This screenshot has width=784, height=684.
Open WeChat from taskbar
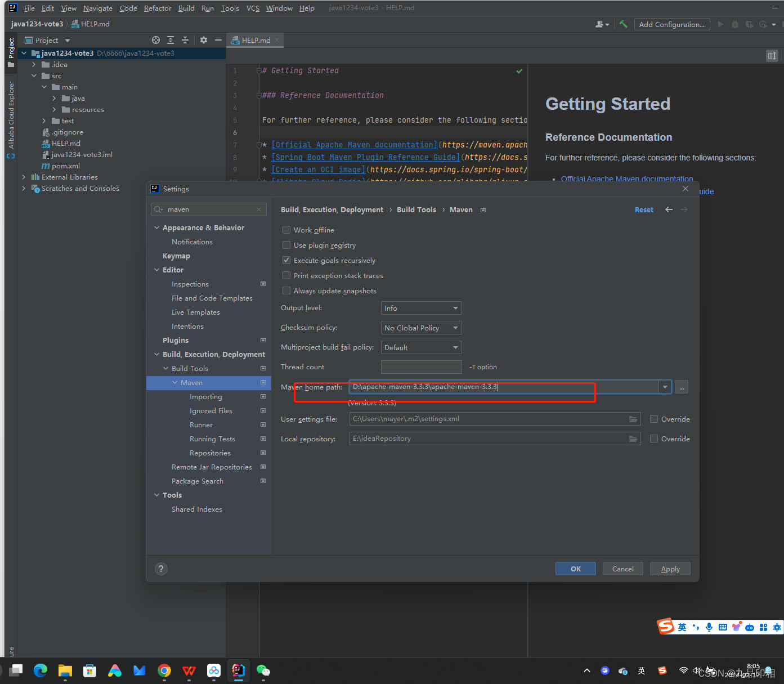(263, 670)
